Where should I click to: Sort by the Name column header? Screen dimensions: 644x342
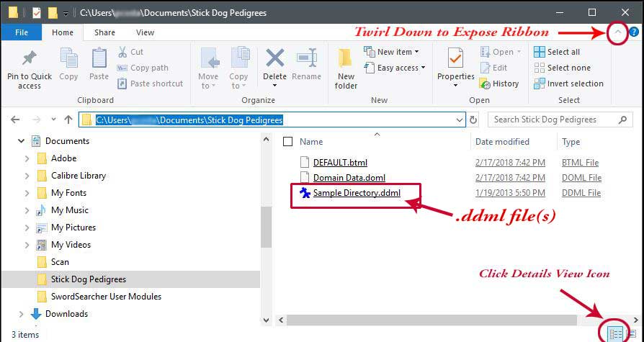(x=311, y=142)
